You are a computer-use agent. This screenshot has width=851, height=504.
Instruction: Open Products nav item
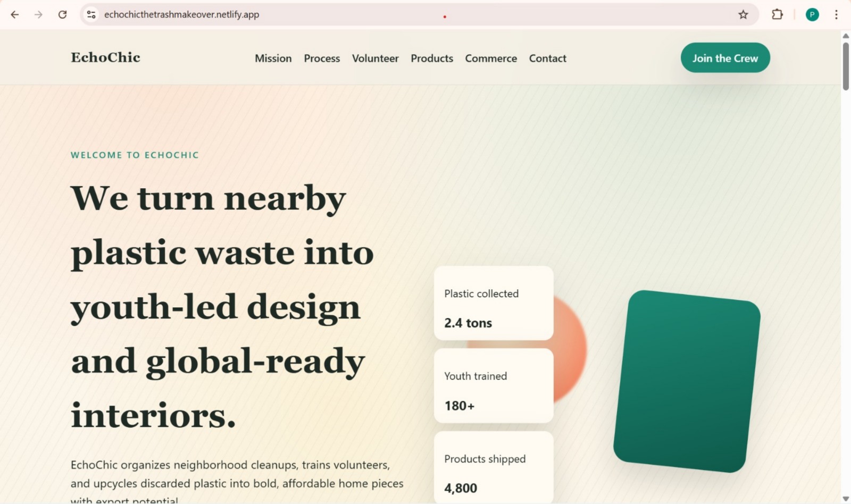point(432,58)
